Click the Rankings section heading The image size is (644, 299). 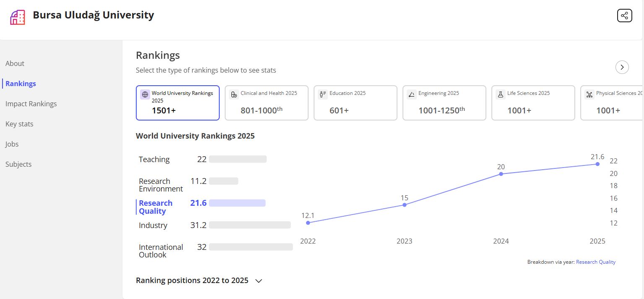point(158,55)
